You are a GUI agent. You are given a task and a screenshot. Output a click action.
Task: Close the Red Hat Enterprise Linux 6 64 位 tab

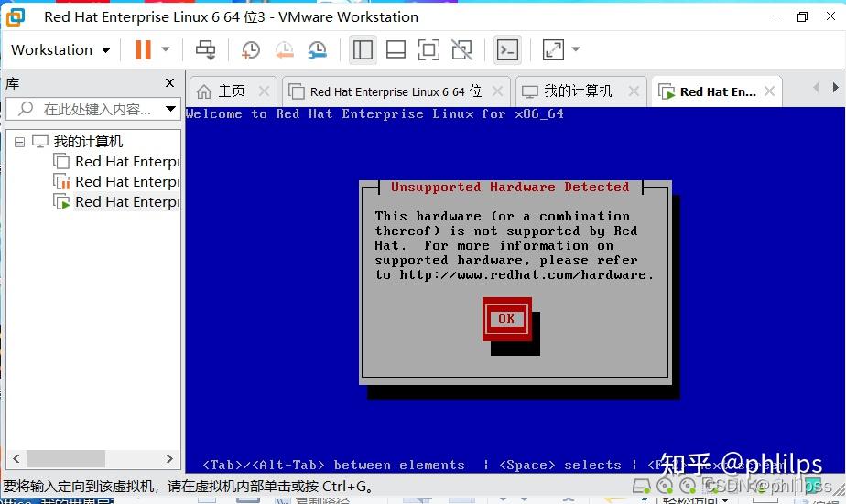pyautogui.click(x=497, y=91)
